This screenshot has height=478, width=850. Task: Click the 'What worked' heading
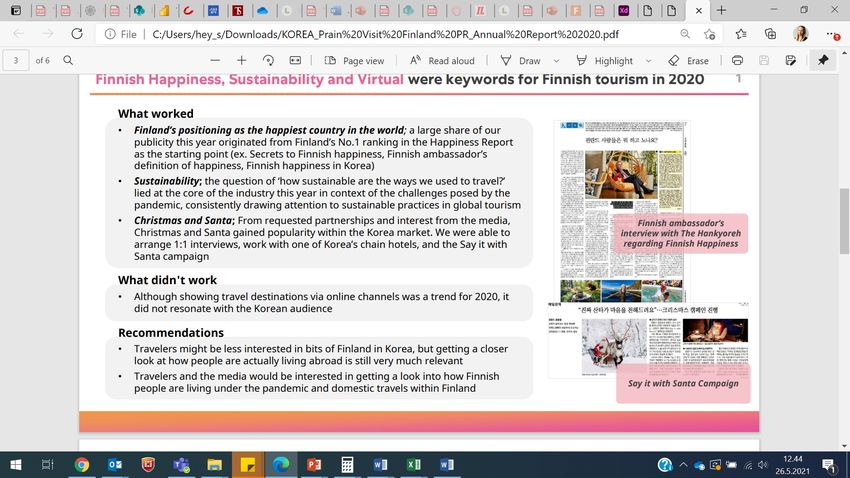(156, 113)
